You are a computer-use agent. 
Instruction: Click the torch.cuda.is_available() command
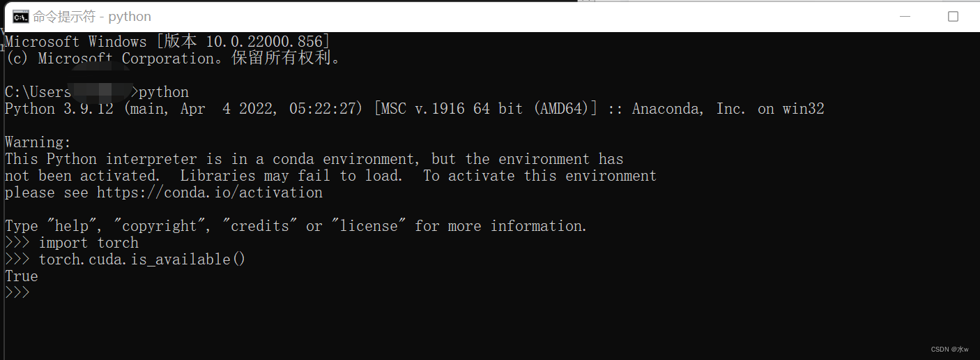click(x=142, y=260)
